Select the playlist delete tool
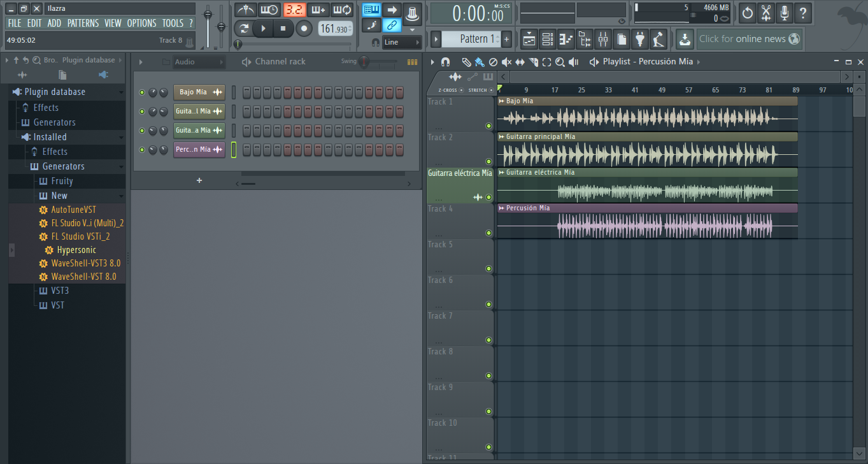The image size is (868, 464). click(x=493, y=62)
